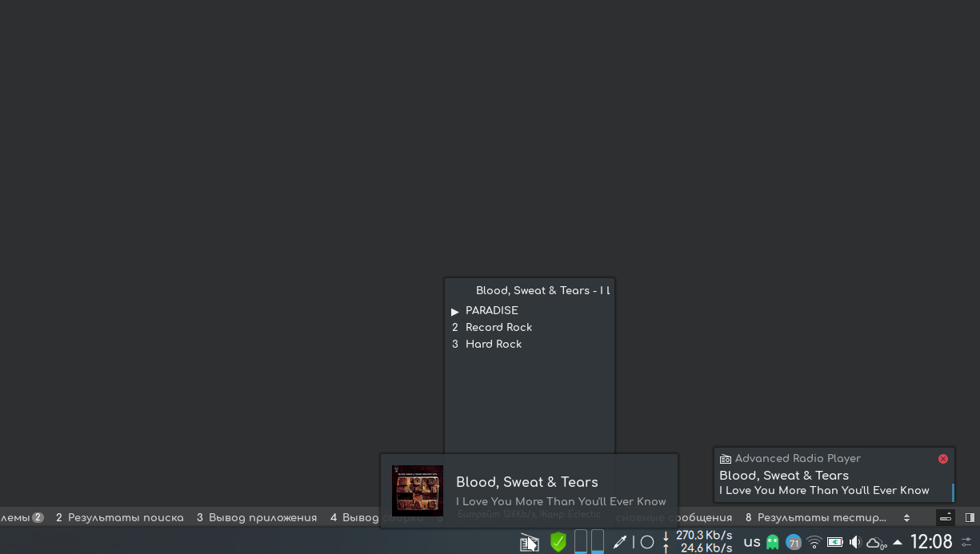Open the 'Вывод приложения' tab

(264, 517)
